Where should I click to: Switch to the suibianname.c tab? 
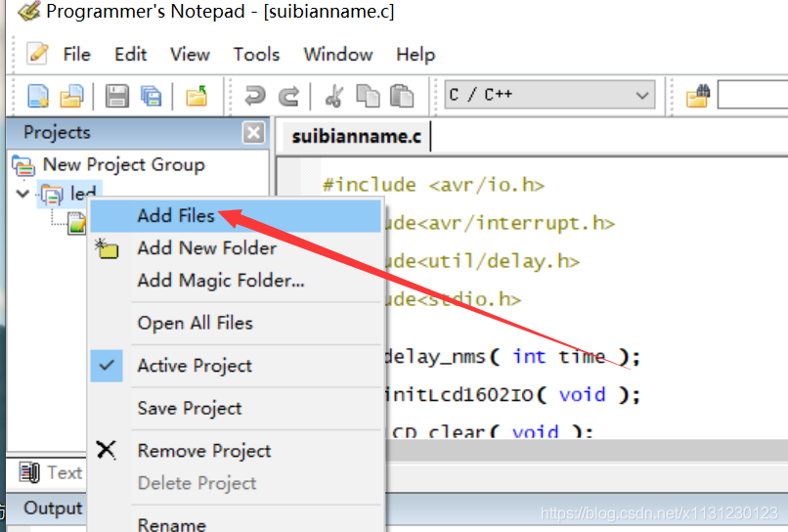[356, 136]
